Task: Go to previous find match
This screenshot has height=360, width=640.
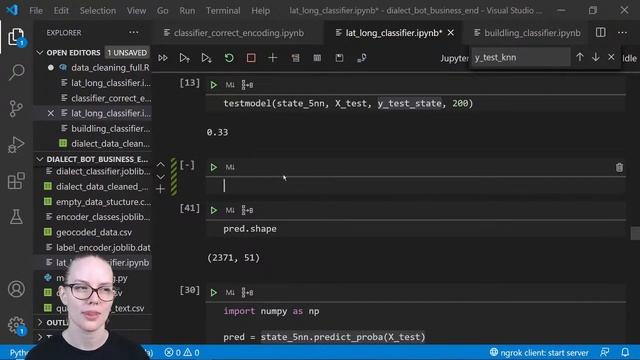Action: [x=580, y=58]
